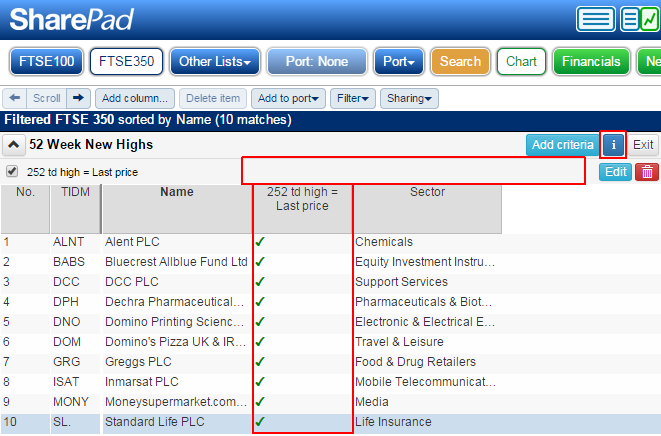Select the FTSE100 list

pyautogui.click(x=46, y=62)
